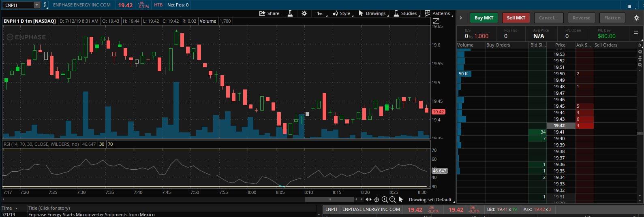Click the Share chart icon
Viewport: 644px width, 217px height.
pyautogui.click(x=269, y=13)
